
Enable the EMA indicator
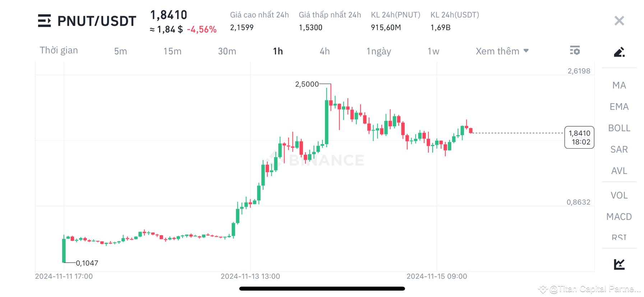click(619, 107)
